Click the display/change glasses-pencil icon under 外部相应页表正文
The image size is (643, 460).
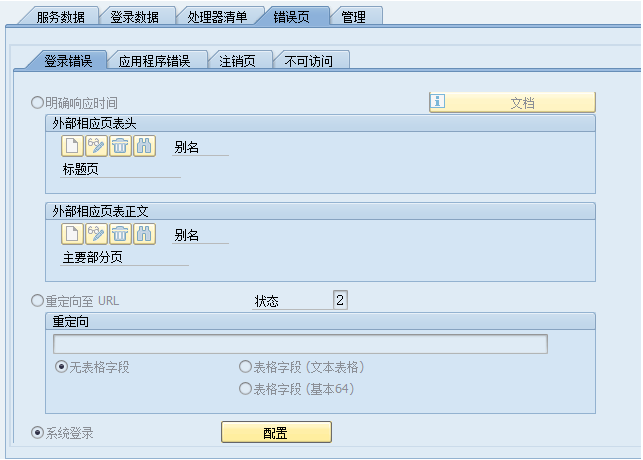coord(96,234)
